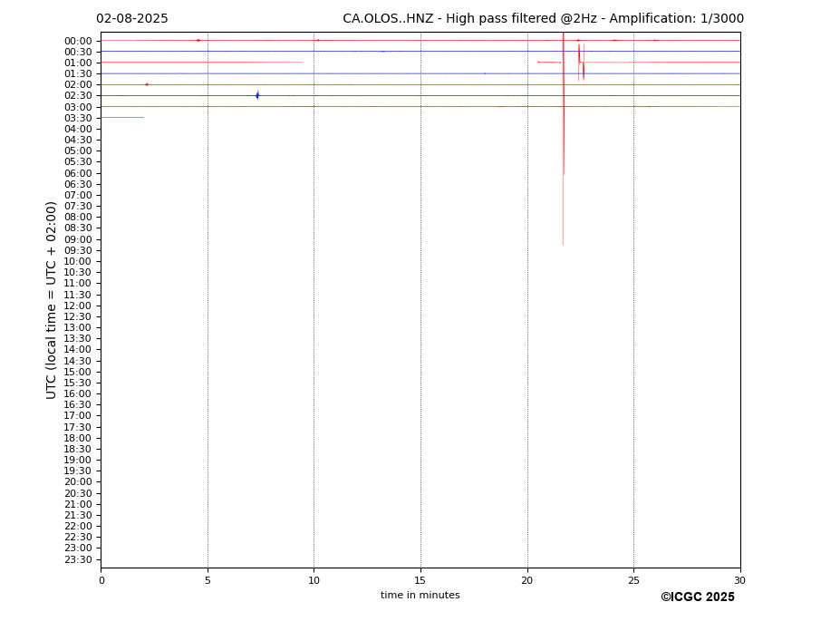
Task: Choose the 21:30 axis tick label
Action: (x=78, y=515)
